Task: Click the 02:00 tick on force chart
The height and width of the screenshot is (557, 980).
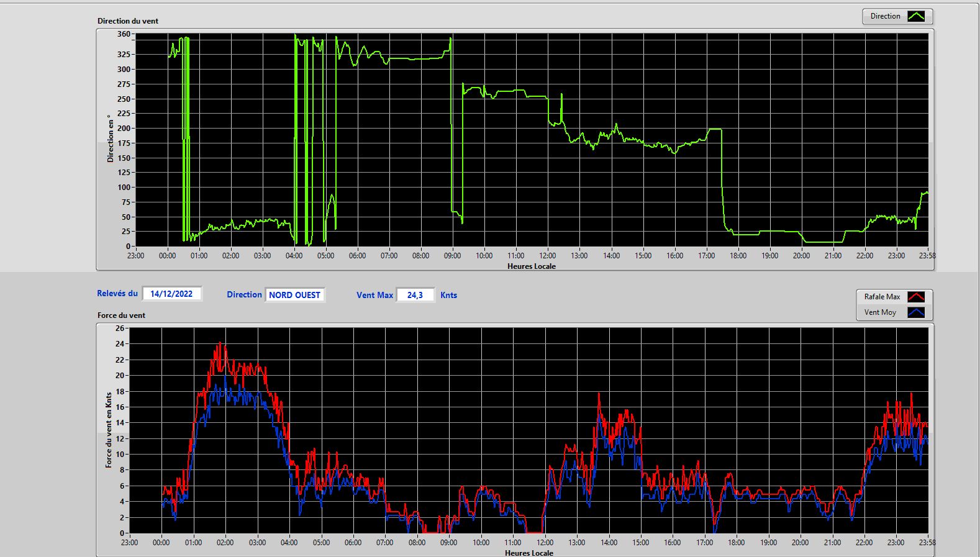Action: (x=225, y=542)
